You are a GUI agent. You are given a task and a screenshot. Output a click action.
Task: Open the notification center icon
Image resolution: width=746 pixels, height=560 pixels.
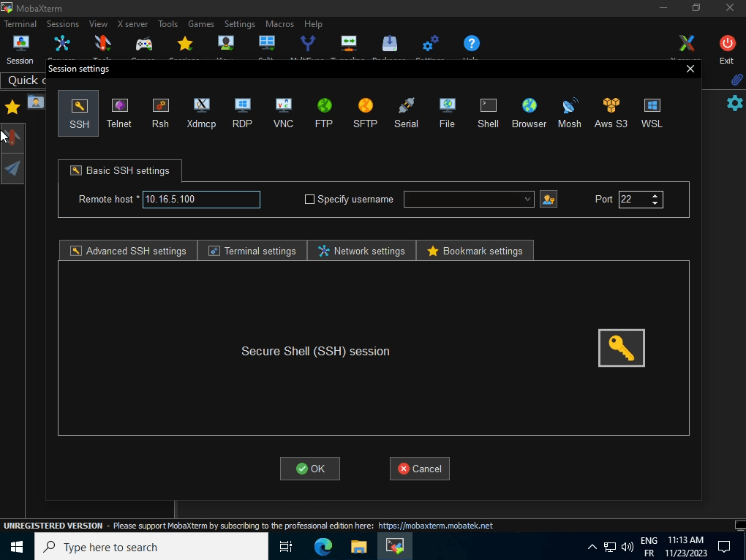tap(724, 547)
